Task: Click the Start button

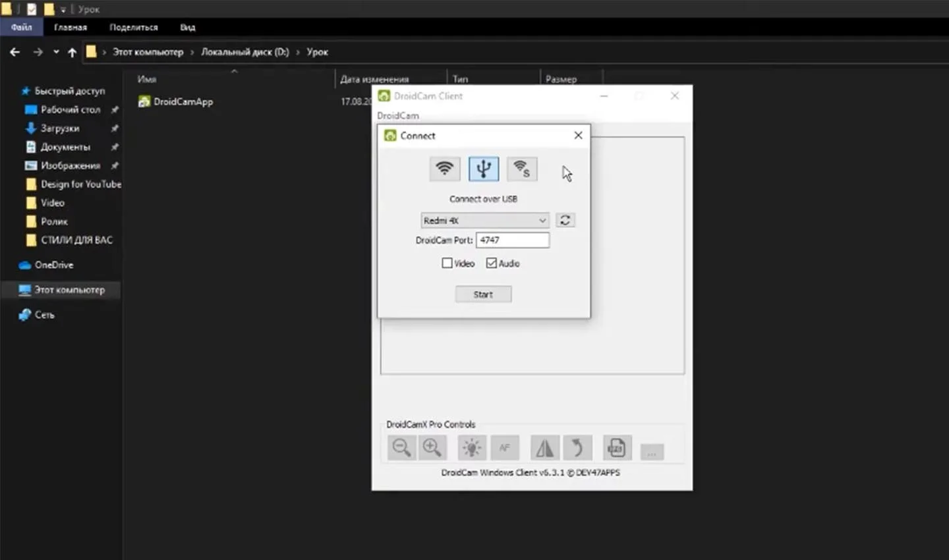Action: point(483,294)
